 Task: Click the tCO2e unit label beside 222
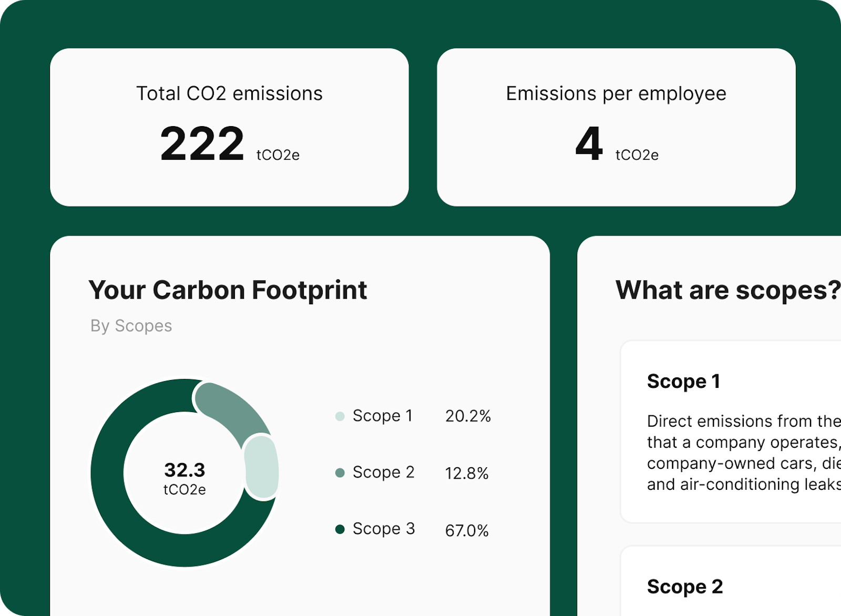[279, 155]
